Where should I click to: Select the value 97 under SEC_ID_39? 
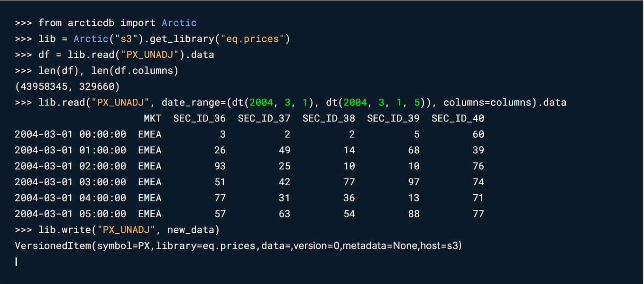(x=413, y=181)
